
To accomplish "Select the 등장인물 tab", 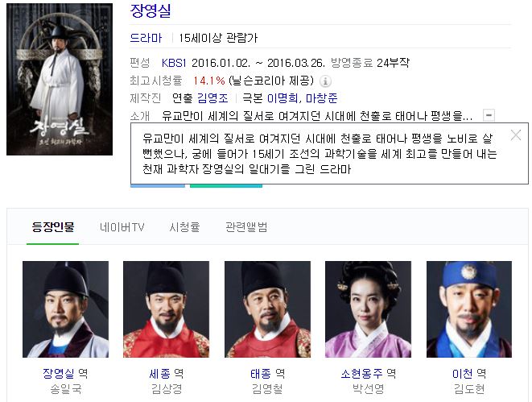I will click(x=53, y=227).
